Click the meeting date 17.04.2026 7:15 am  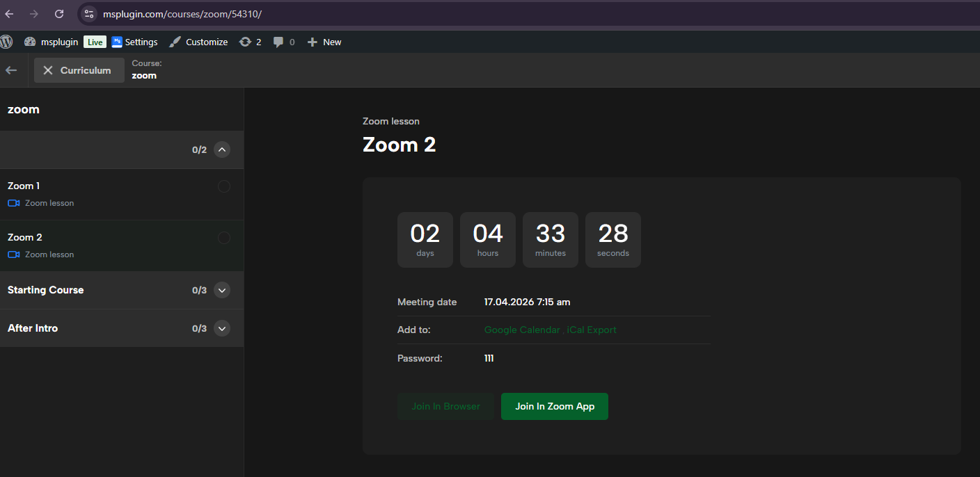tap(528, 302)
